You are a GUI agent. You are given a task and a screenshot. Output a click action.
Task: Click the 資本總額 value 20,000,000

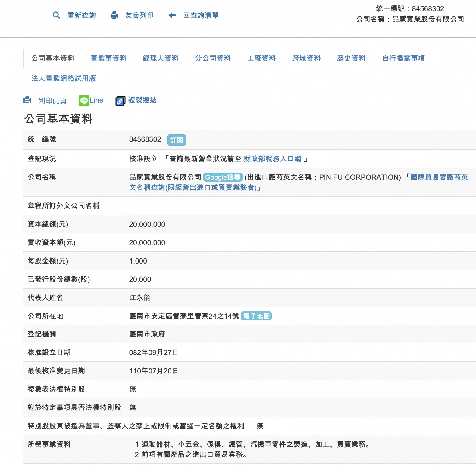147,224
